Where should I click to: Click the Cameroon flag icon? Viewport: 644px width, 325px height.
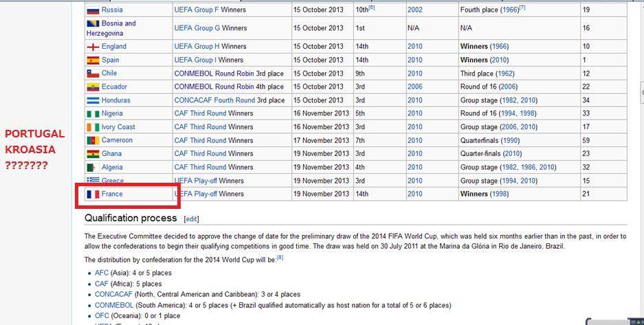coord(93,140)
